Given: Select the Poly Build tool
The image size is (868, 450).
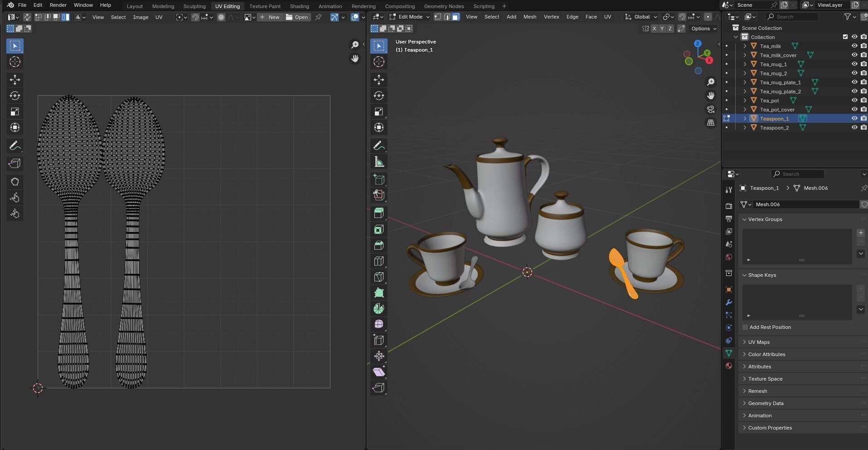Looking at the screenshot, I should point(379,293).
